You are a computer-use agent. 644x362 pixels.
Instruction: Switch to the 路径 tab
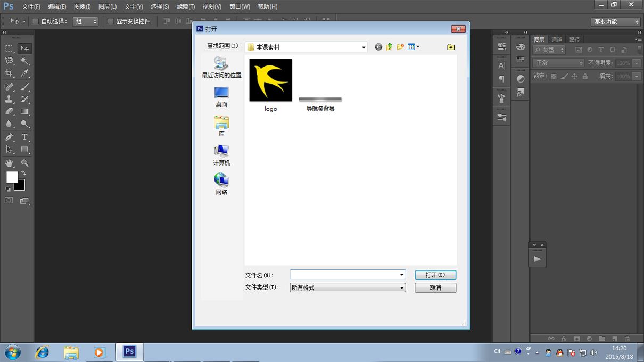(574, 39)
